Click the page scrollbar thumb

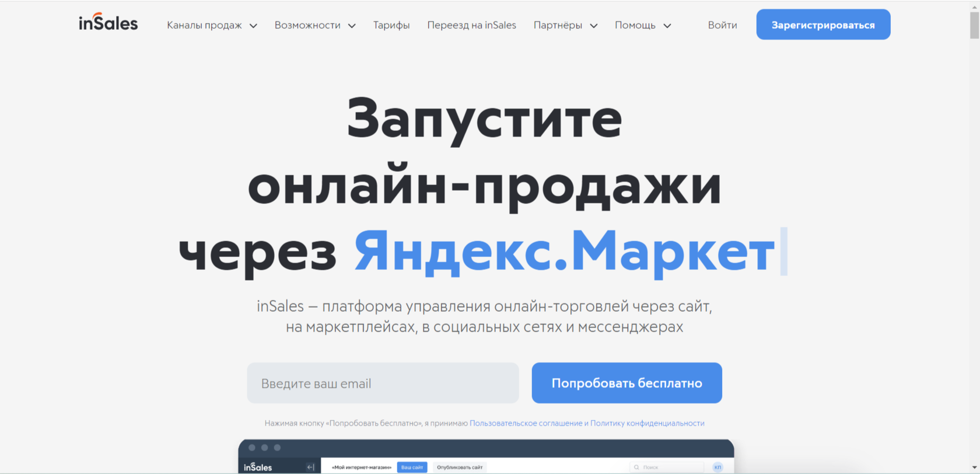pyautogui.click(x=974, y=26)
